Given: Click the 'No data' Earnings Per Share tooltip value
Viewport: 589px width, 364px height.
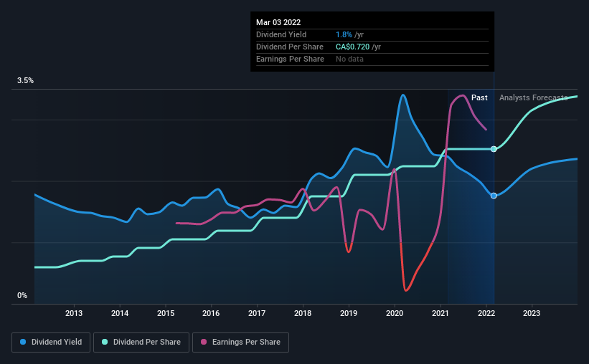Looking at the screenshot, I should pyautogui.click(x=349, y=59).
